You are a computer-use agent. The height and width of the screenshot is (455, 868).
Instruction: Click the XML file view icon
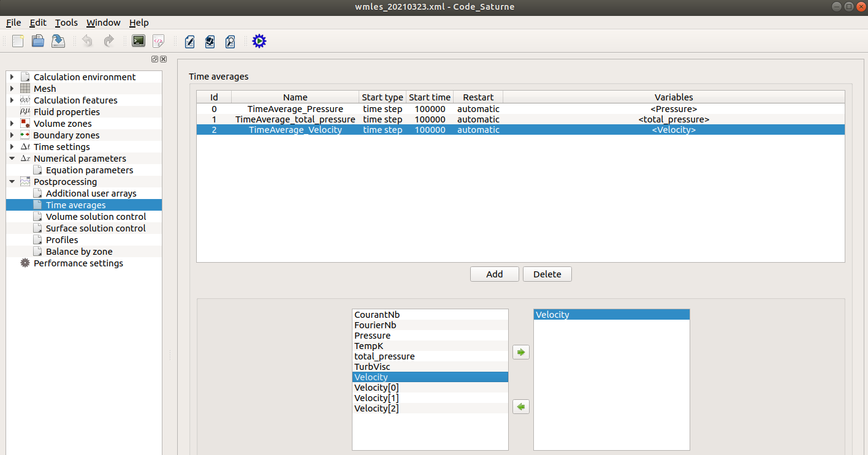click(x=158, y=41)
